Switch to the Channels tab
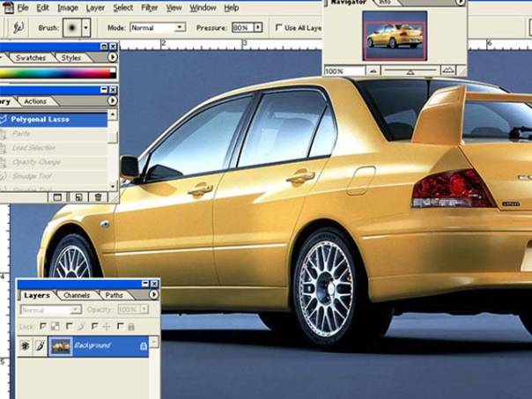 click(x=77, y=295)
